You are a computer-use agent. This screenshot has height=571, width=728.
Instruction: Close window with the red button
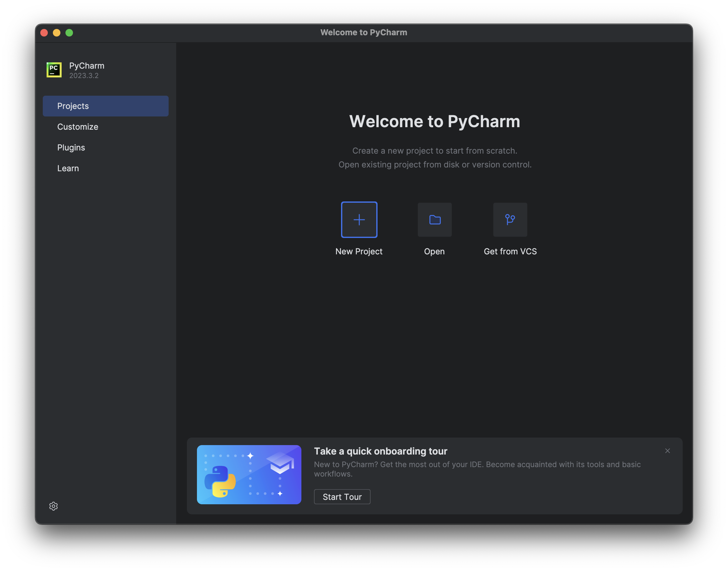(44, 33)
